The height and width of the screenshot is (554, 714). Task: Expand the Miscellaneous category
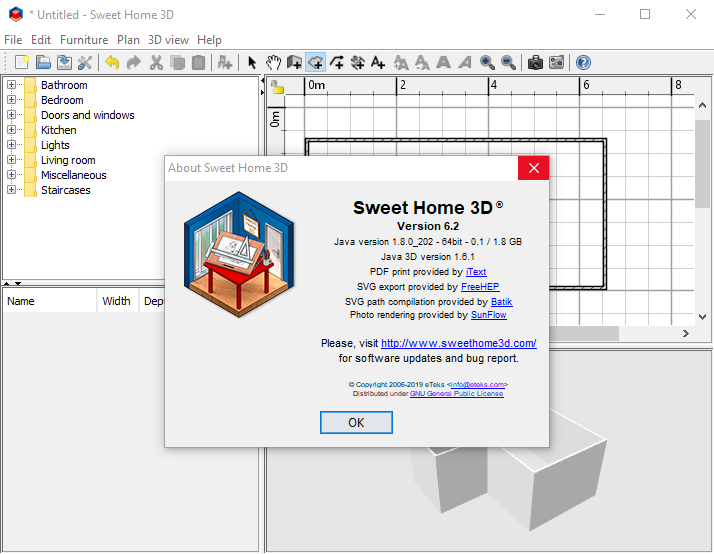(x=11, y=175)
